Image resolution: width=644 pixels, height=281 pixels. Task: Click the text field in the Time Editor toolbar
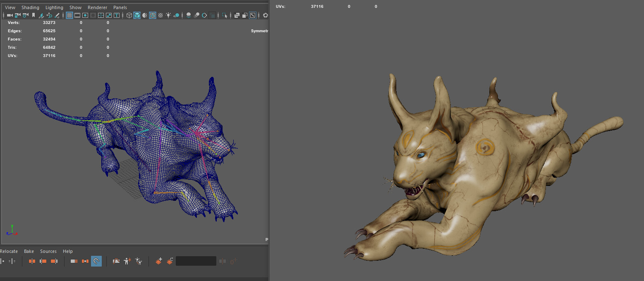click(x=196, y=261)
